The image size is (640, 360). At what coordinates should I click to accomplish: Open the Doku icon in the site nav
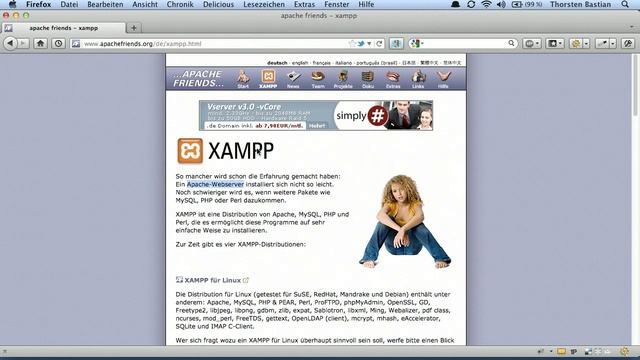click(x=368, y=79)
